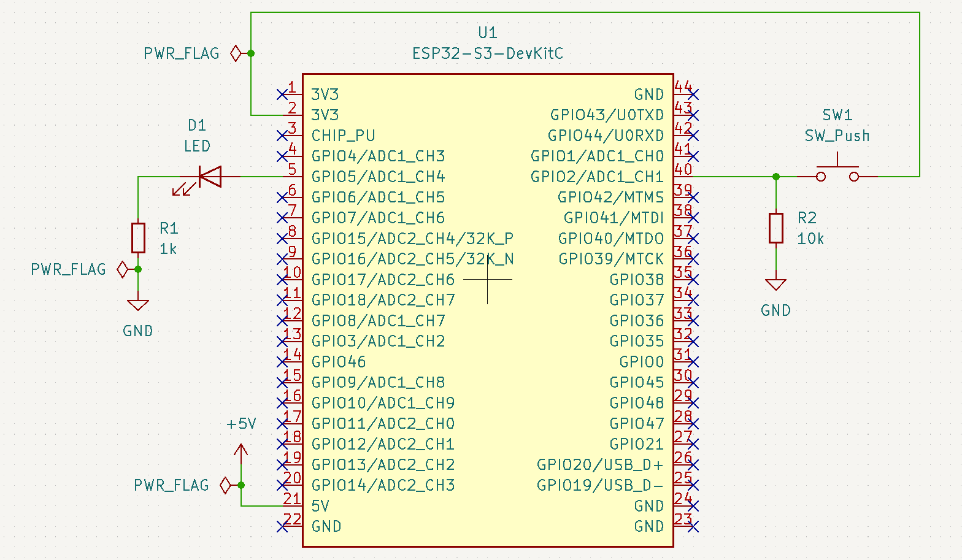Click the no-connect X on CHIP_PU pin 3
Image resolution: width=962 pixels, height=560 pixels.
282,136
